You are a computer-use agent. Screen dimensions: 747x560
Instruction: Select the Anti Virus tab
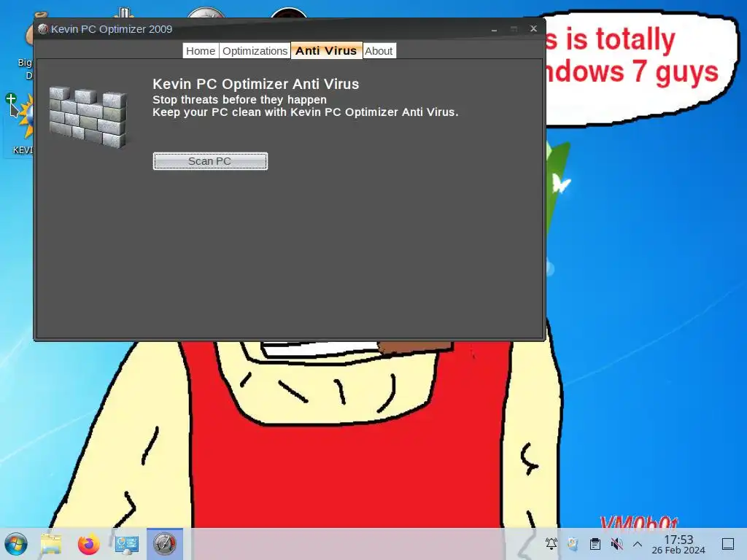coord(326,50)
